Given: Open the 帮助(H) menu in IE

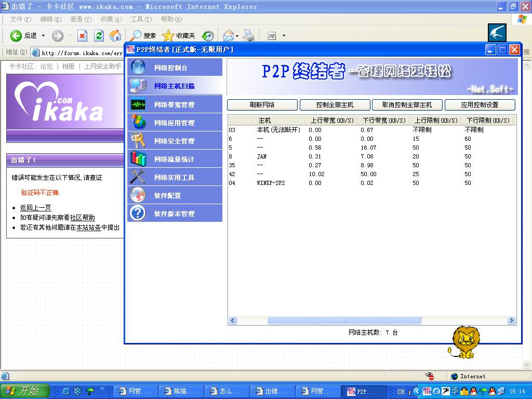Looking at the screenshot, I should [x=171, y=19].
